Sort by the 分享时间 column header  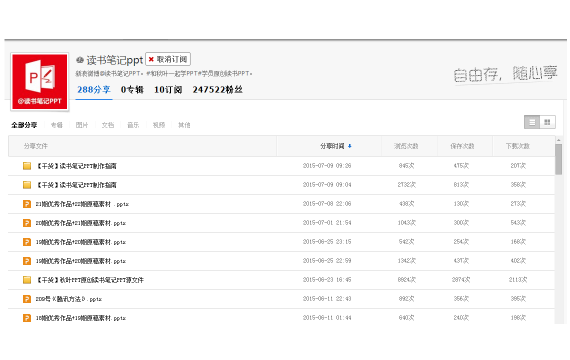coord(332,146)
